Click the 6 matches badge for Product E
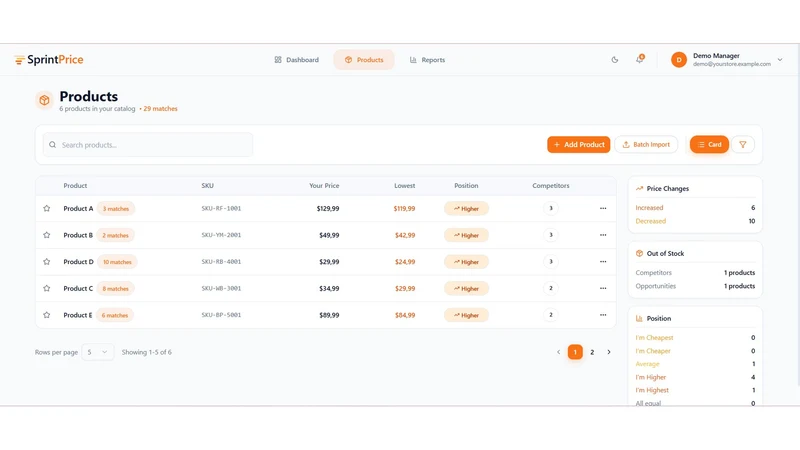The image size is (800, 450). coord(115,315)
